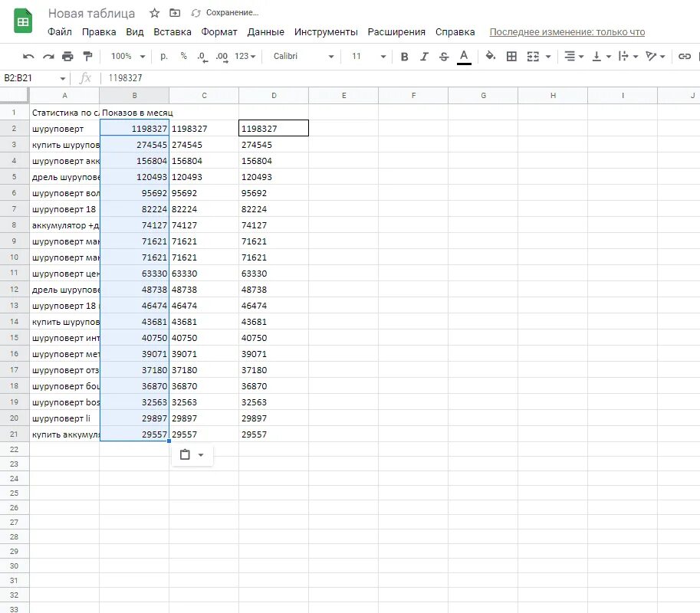The image size is (700, 613).
Task: Open the Данные menu
Action: (265, 32)
